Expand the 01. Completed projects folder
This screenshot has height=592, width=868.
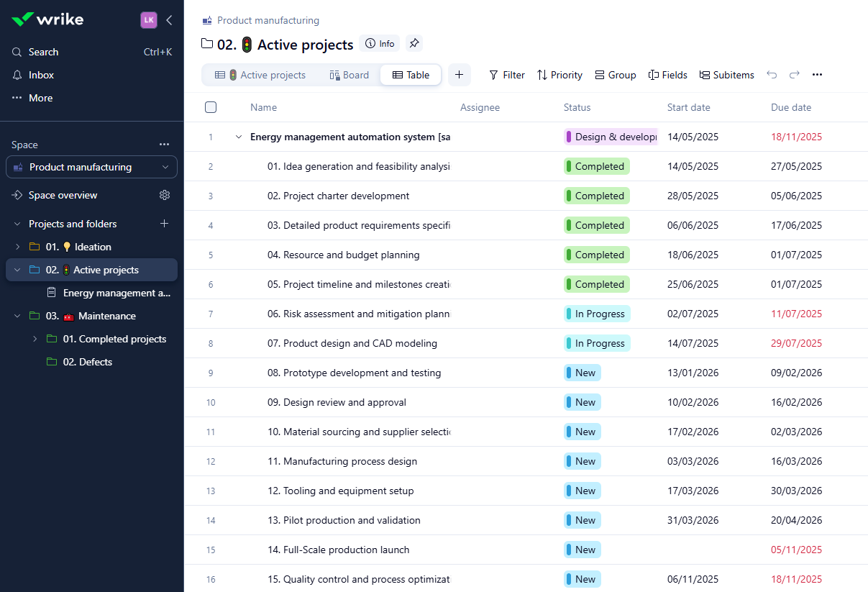click(35, 338)
